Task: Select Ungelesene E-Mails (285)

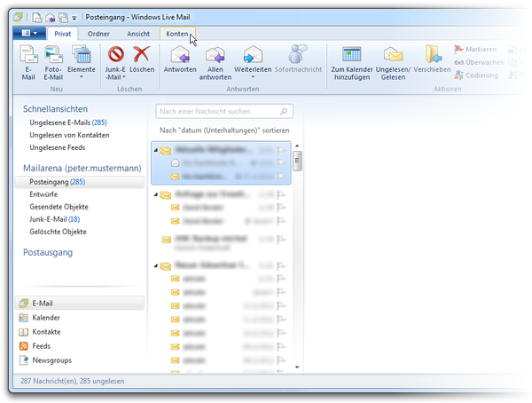Action: (x=68, y=122)
